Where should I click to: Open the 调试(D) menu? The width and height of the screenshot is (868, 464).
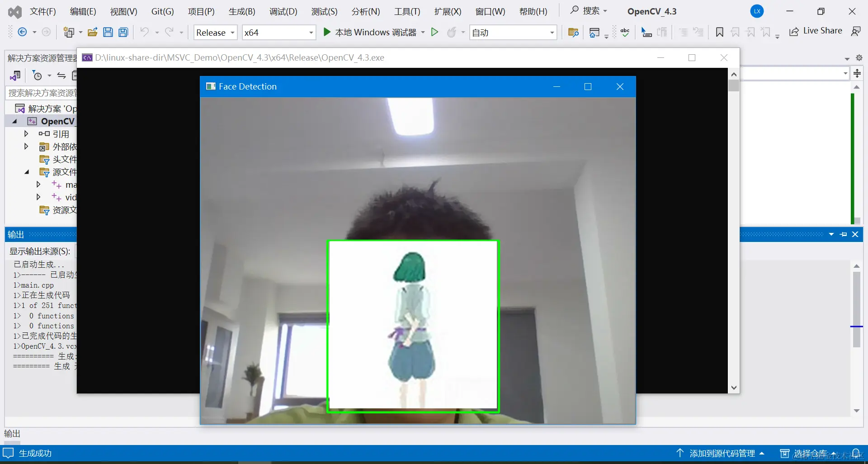tap(283, 11)
